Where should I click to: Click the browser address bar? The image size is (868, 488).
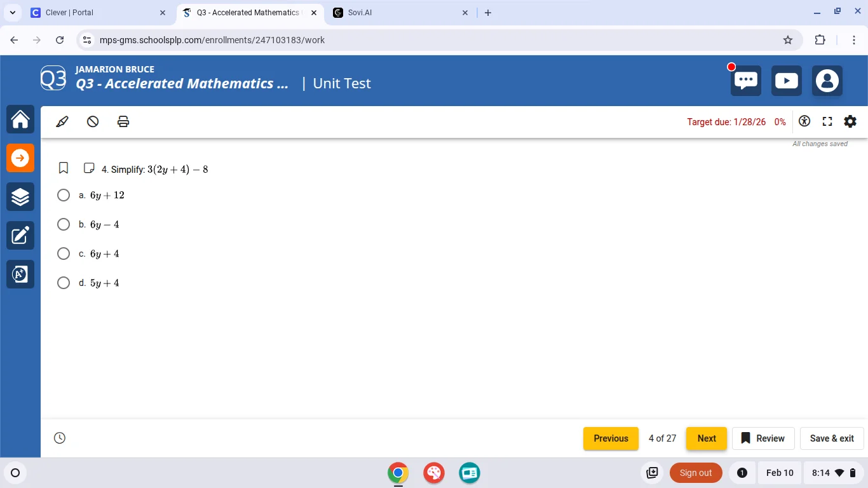tap(432, 40)
